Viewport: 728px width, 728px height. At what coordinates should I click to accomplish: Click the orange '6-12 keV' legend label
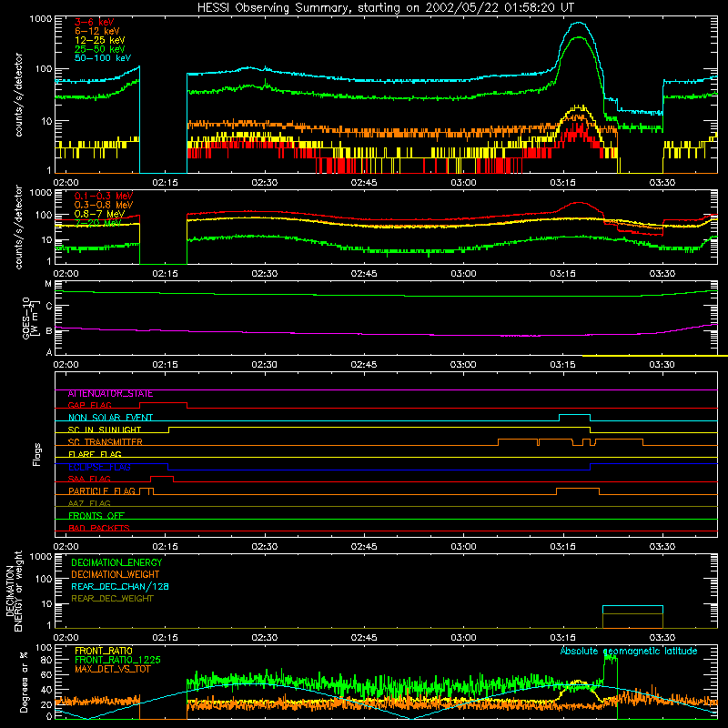97,31
